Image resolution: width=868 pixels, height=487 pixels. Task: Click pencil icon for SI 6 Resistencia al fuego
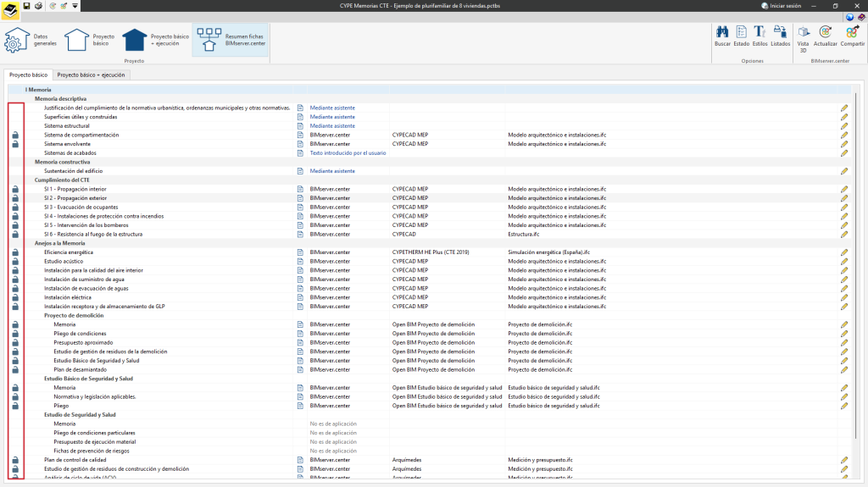844,234
